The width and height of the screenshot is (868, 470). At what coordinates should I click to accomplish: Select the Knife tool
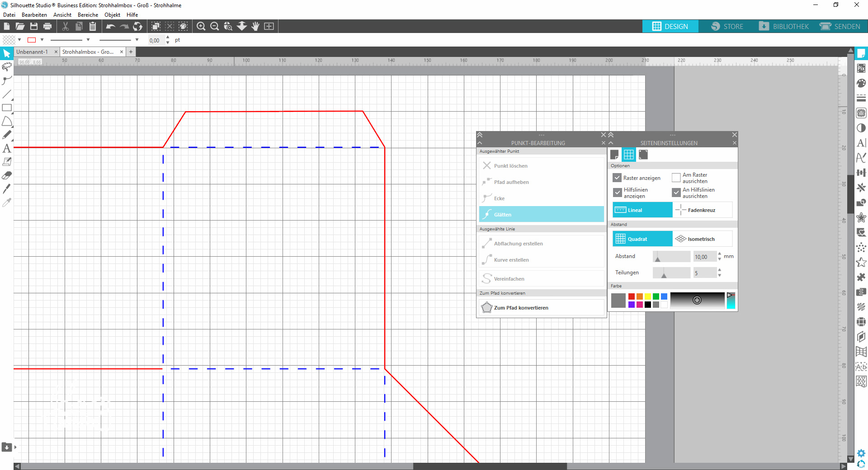click(7, 189)
